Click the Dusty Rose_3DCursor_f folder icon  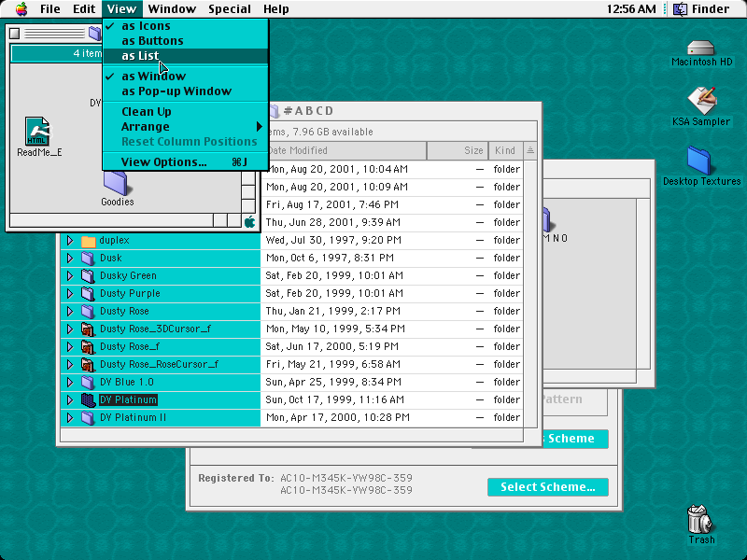click(88, 329)
